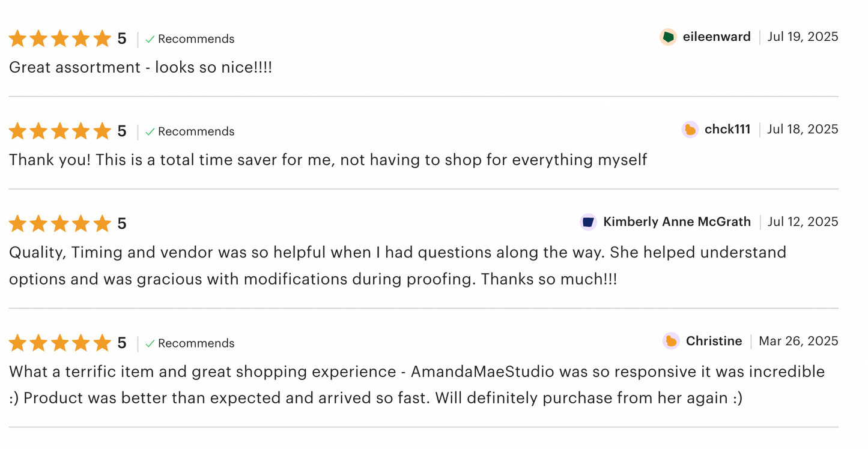
Task: Click star rating on chck111's review
Action: point(60,131)
